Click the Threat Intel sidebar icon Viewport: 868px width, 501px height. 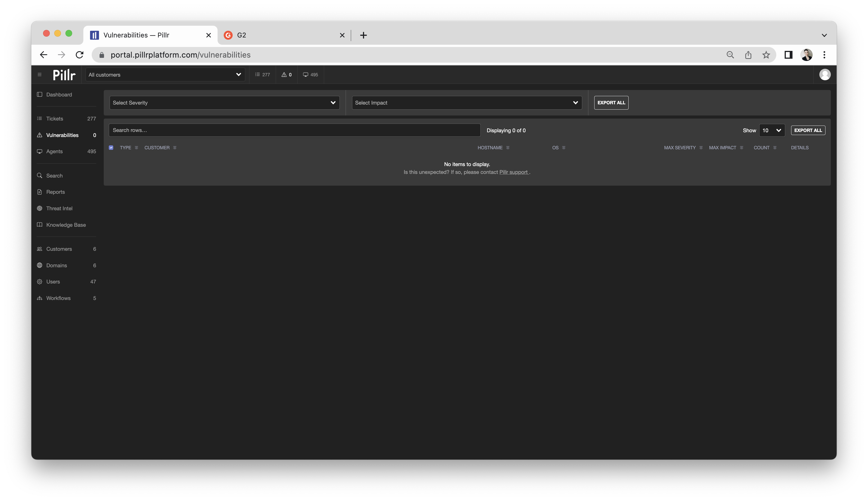(x=40, y=209)
